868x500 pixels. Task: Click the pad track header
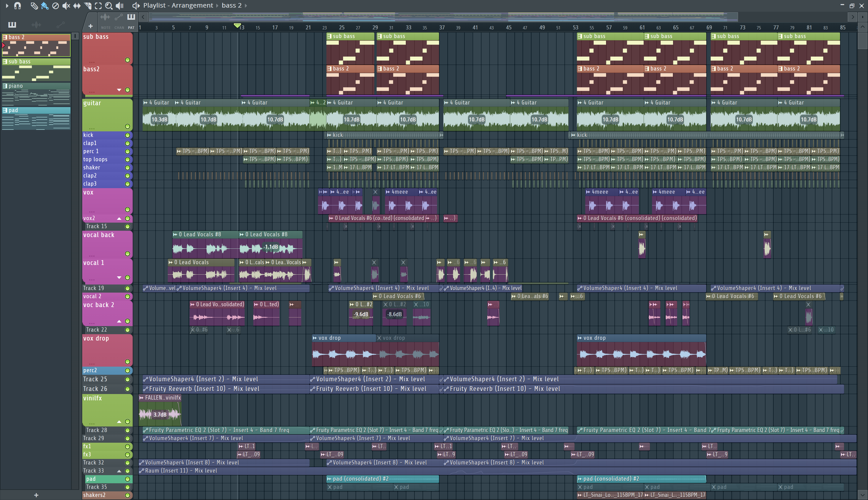[109, 479]
